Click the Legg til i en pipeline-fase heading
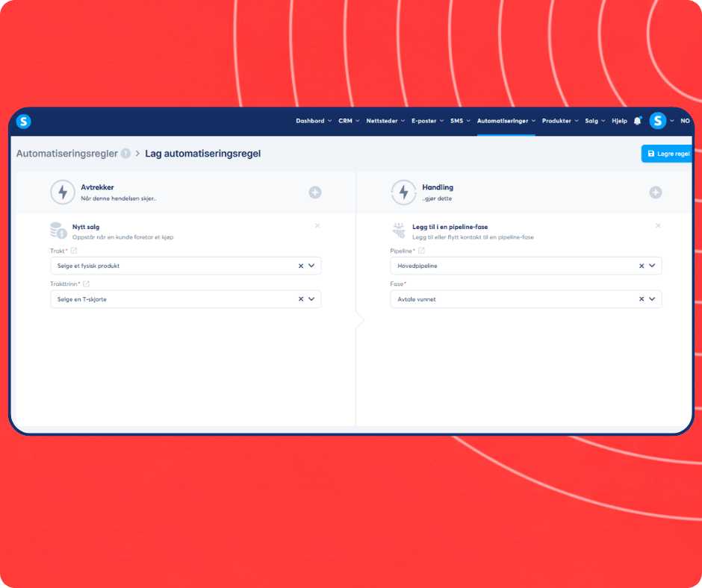Viewport: 702px width, 588px height. [450, 227]
